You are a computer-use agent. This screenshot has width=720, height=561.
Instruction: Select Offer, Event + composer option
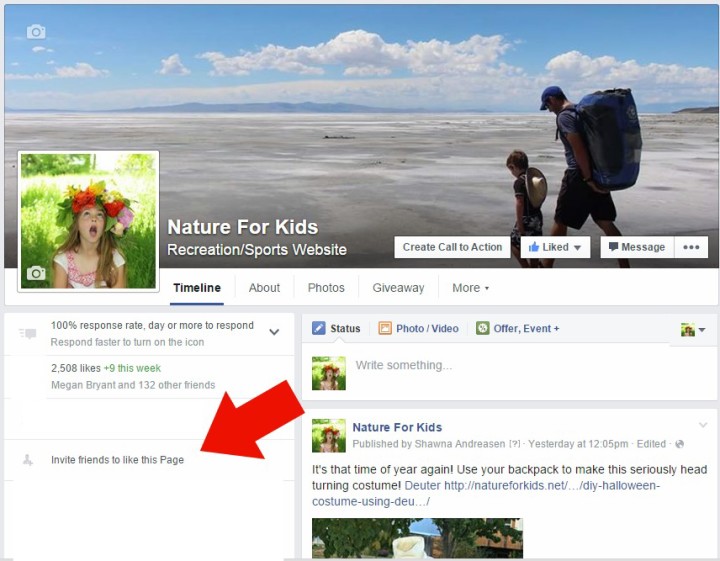click(x=518, y=329)
